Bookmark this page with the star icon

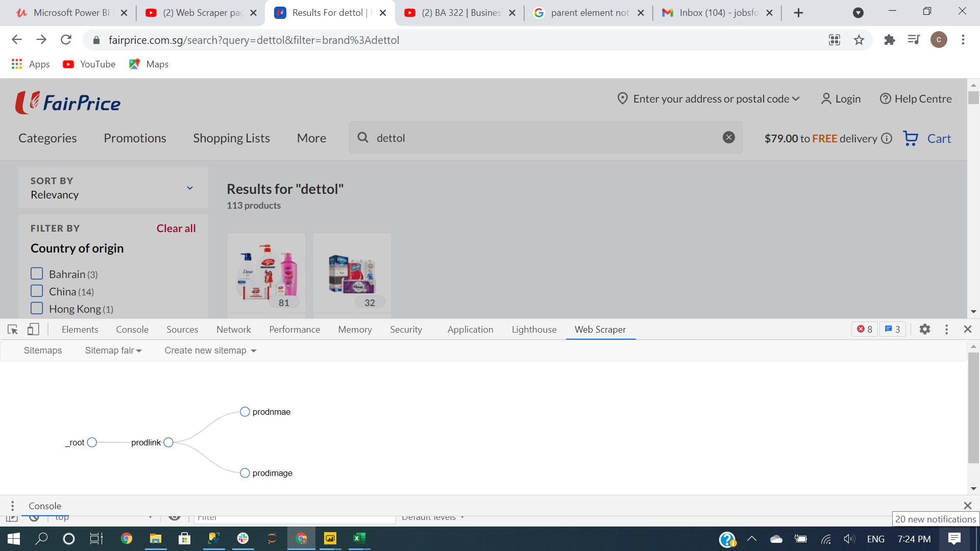click(859, 40)
